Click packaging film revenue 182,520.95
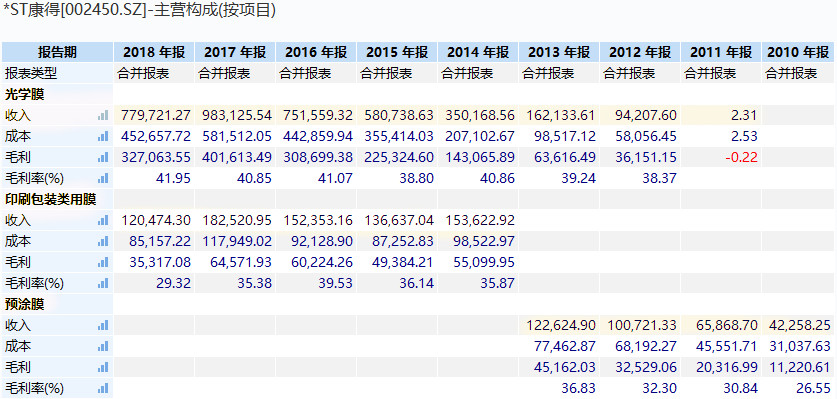The width and height of the screenshot is (837, 399). click(x=237, y=220)
